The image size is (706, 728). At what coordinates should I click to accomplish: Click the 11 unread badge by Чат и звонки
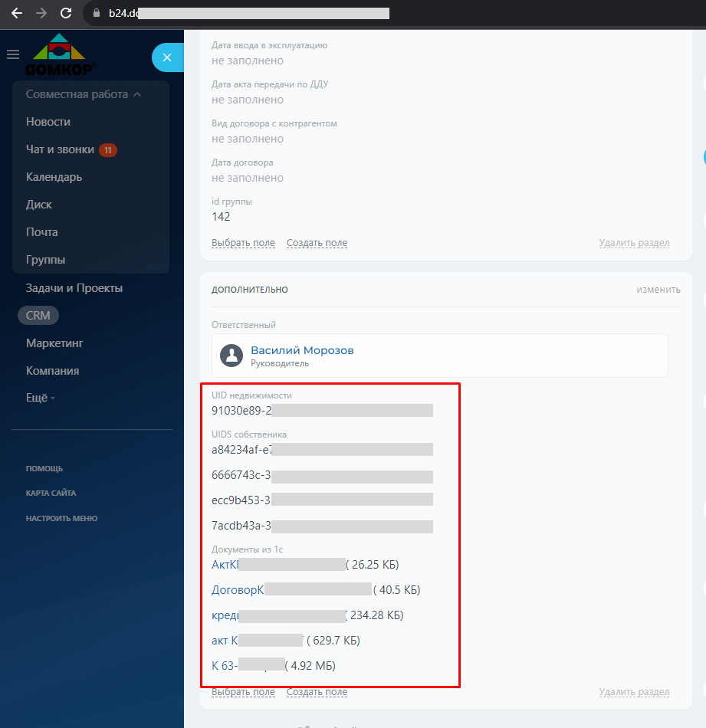click(x=108, y=150)
